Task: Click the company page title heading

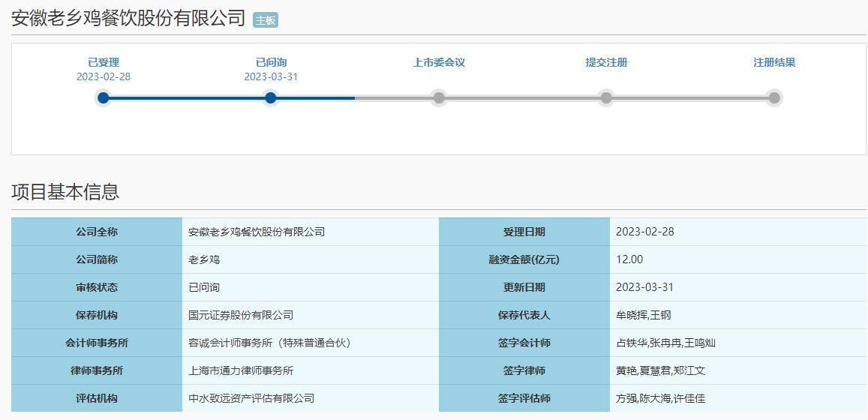Action: point(128,18)
